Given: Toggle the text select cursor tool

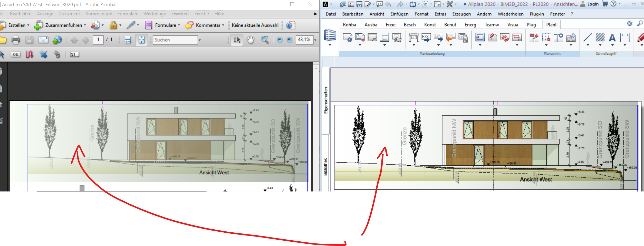Looking at the screenshot, I should (236, 40).
